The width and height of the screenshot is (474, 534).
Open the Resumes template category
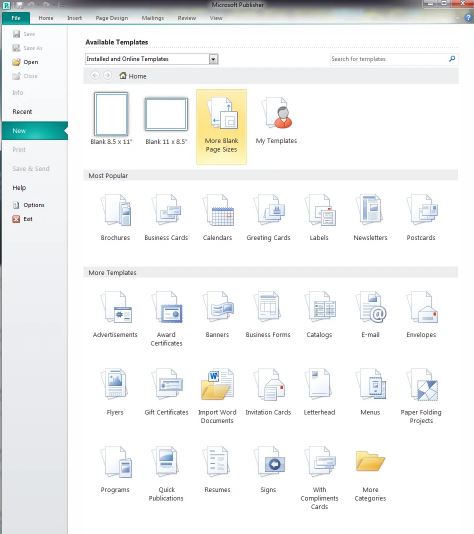click(217, 469)
